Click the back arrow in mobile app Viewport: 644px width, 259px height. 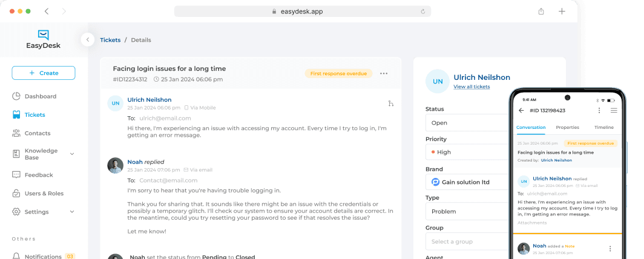[x=522, y=110]
